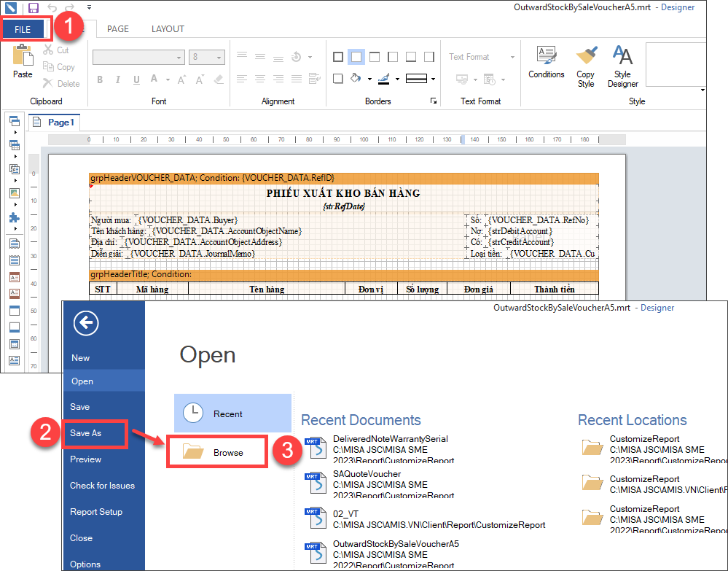Switch to the LAYOUT ribbon tab
This screenshot has width=728, height=571.
168,29
